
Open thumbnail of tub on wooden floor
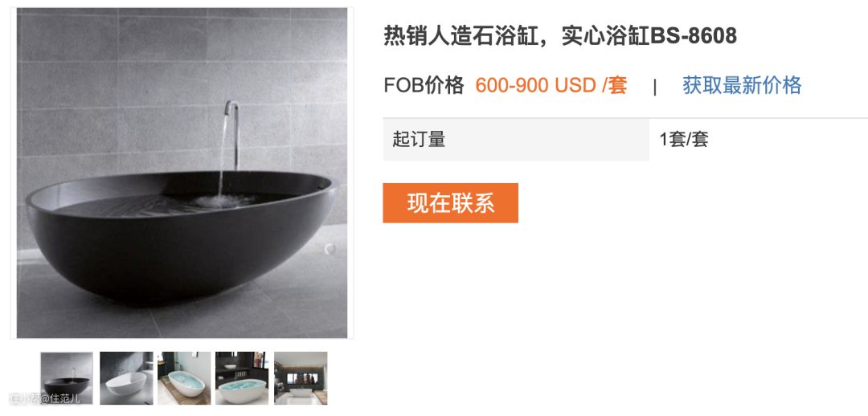(x=184, y=377)
